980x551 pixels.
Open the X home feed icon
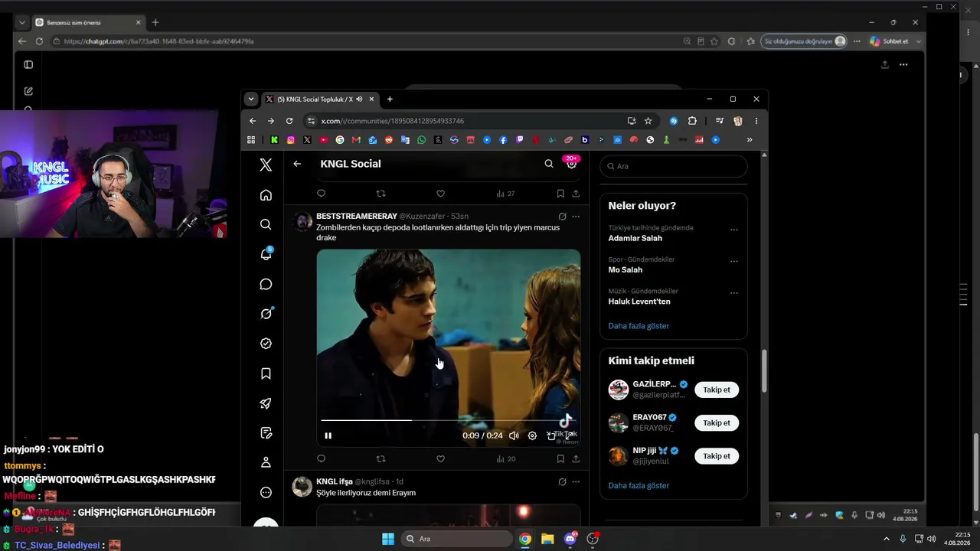[266, 195]
